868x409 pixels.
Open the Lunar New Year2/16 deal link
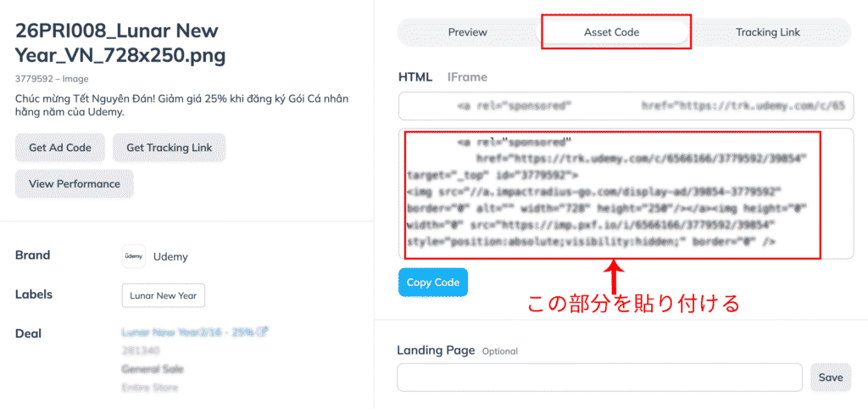(x=189, y=332)
